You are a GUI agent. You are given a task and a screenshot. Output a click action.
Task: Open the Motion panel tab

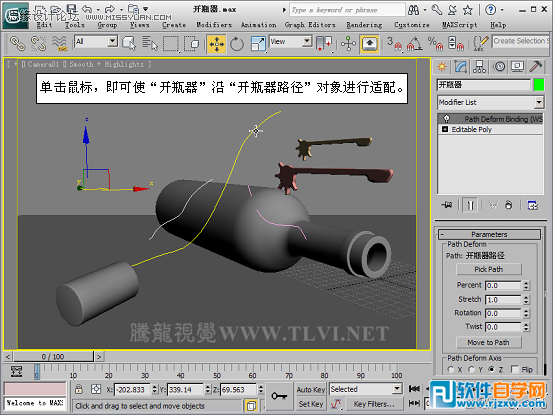[499, 66]
